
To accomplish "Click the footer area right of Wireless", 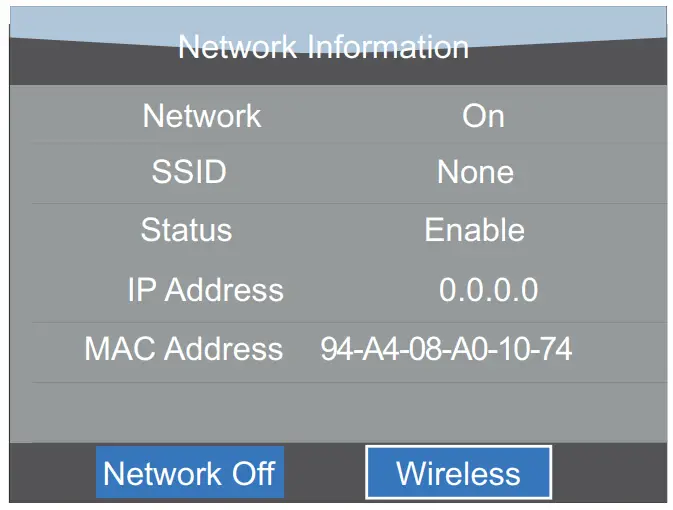I will click(x=608, y=473).
